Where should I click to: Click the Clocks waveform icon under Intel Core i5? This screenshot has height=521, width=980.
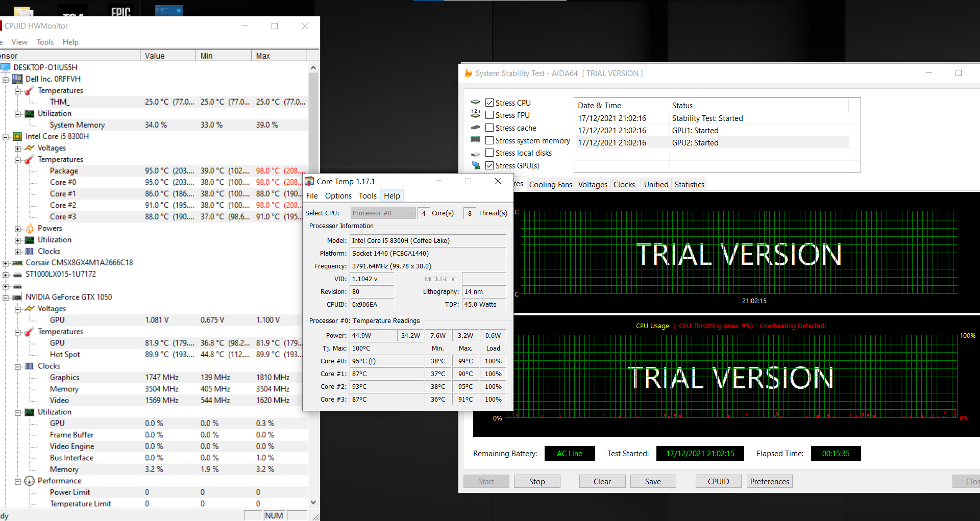[x=30, y=251]
